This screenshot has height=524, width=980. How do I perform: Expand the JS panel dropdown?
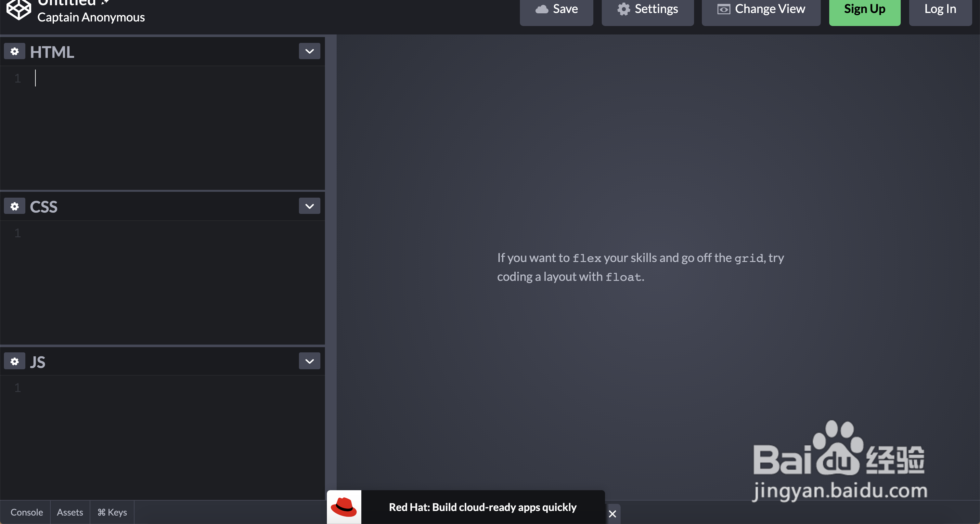(309, 360)
